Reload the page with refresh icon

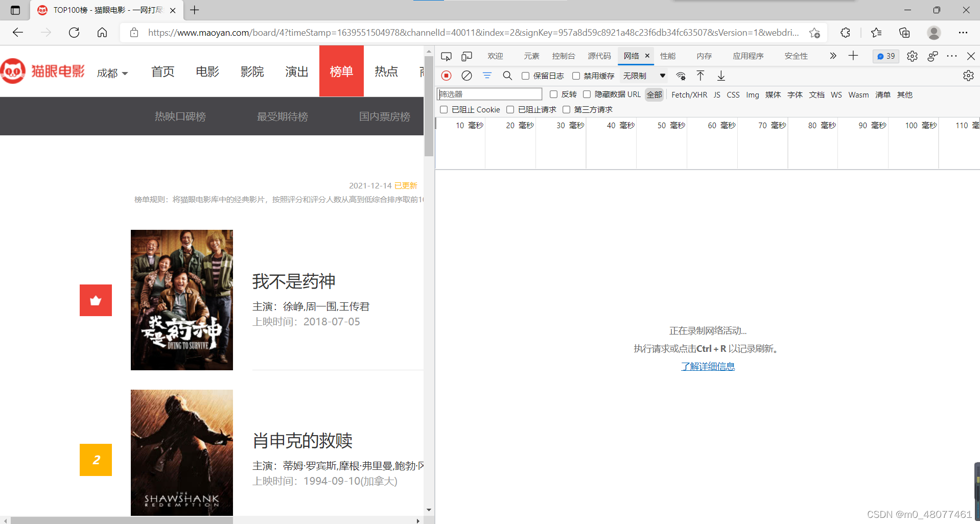(x=74, y=33)
